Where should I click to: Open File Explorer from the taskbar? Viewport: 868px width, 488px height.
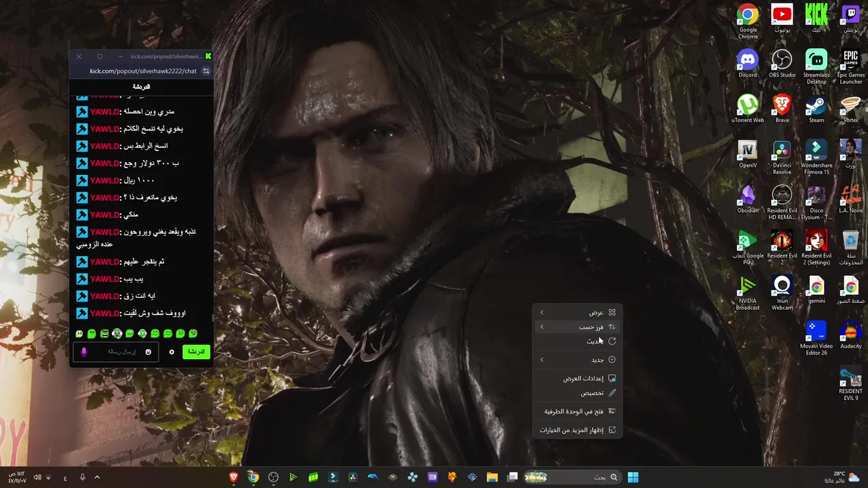(x=492, y=477)
